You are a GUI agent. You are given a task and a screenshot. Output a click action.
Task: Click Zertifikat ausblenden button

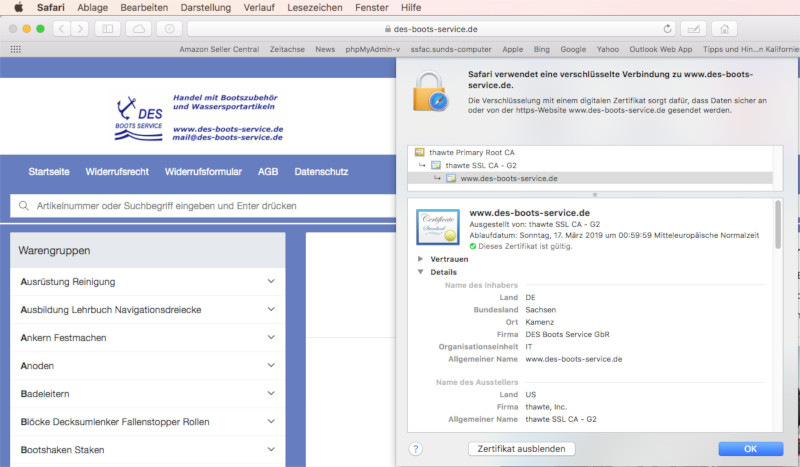point(521,449)
